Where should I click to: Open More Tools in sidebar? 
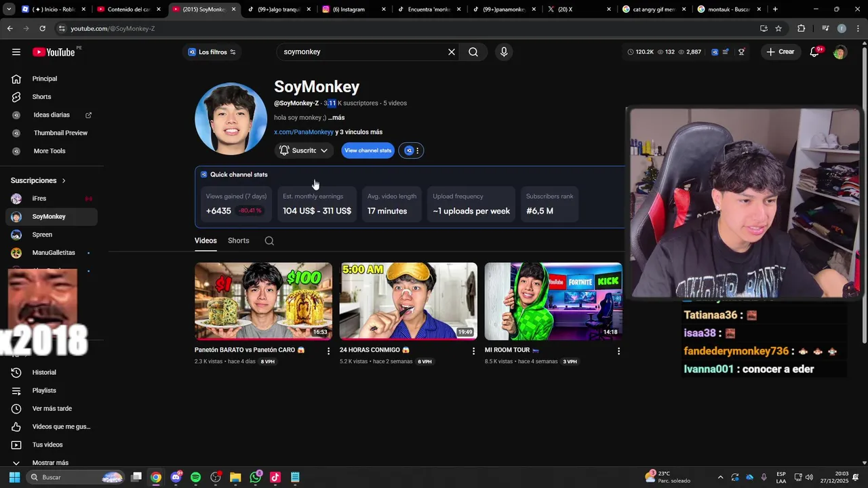50,151
